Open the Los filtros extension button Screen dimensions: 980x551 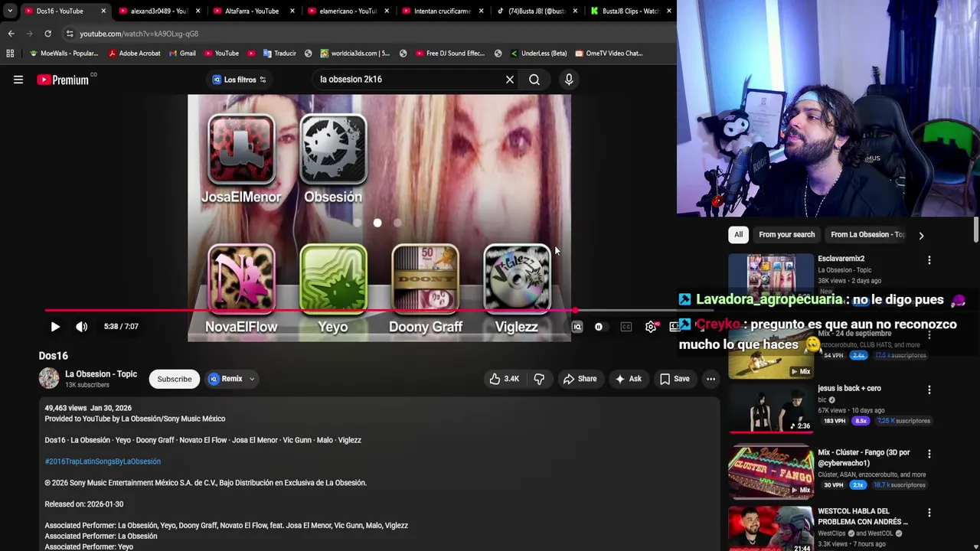[239, 80]
